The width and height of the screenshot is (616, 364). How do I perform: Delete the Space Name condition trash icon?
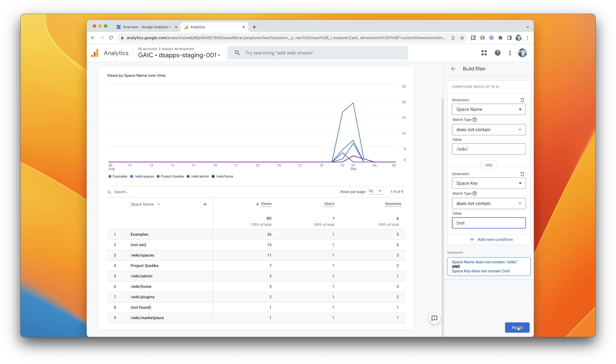(522, 100)
